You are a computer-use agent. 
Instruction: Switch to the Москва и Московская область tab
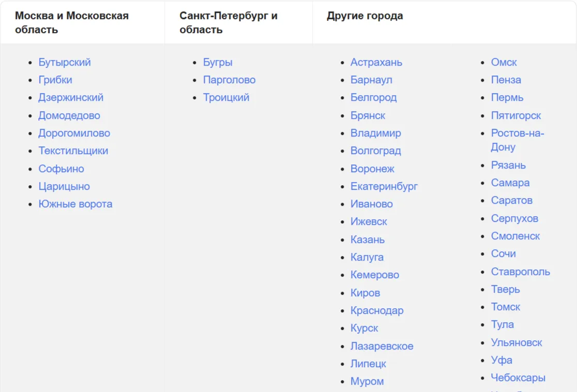72,22
